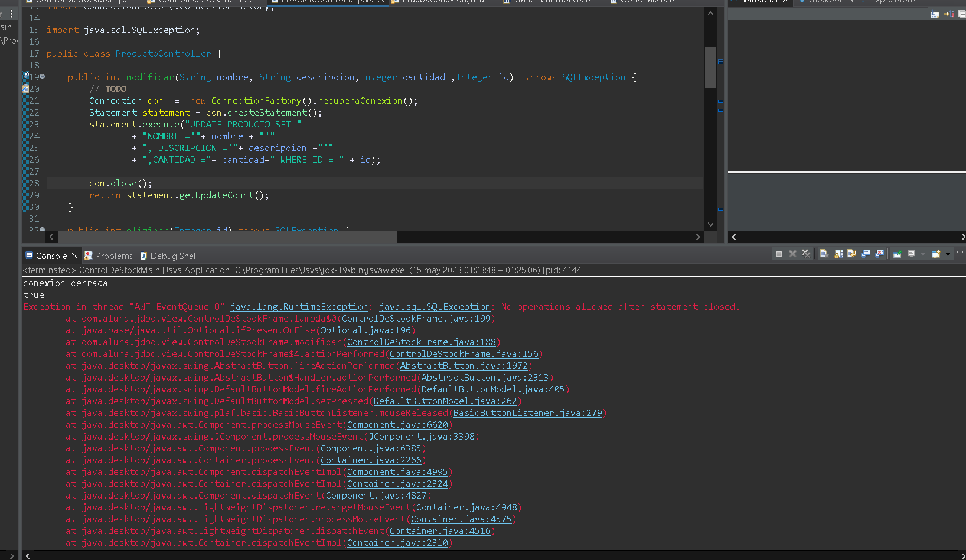Click editor horizontal scrollbar right arrow
This screenshot has height=560, width=966.
(698, 237)
